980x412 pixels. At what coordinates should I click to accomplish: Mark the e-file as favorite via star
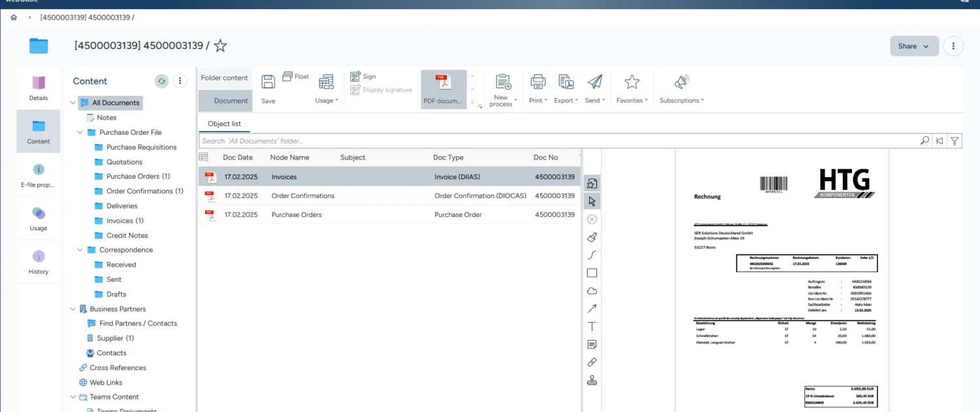tap(221, 46)
